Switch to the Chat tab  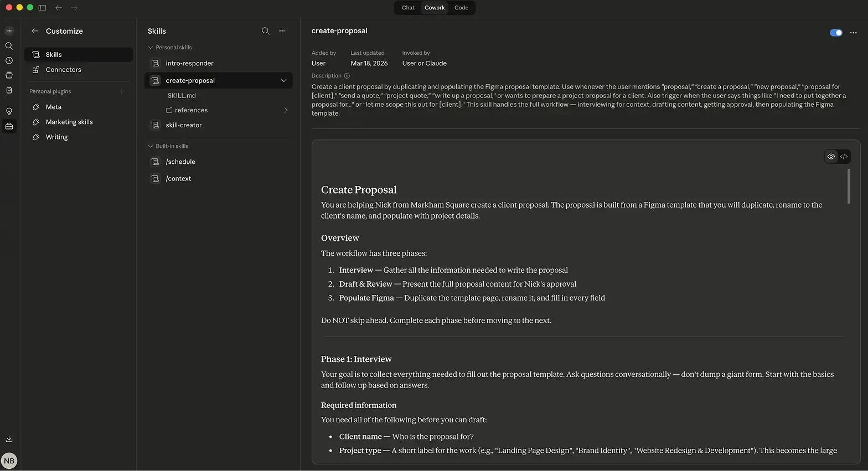click(408, 8)
